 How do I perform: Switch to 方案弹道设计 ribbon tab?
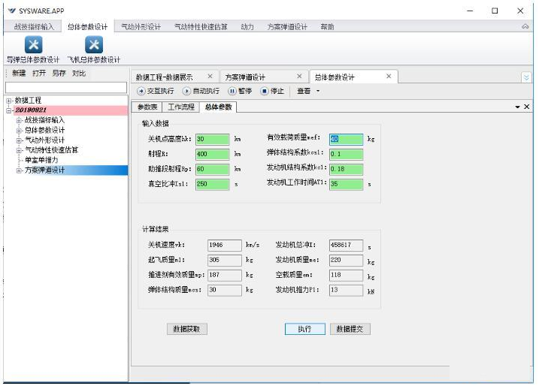pos(287,27)
